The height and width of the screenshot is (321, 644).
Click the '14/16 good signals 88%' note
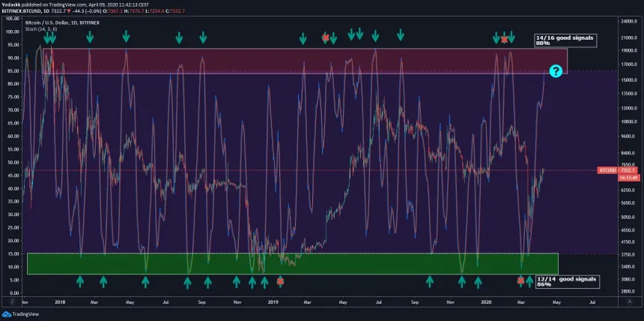pyautogui.click(x=565, y=40)
